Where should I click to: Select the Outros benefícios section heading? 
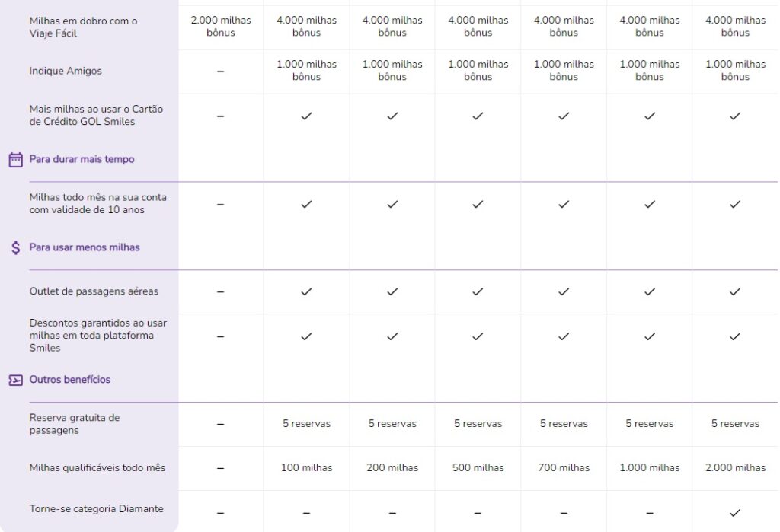69,379
